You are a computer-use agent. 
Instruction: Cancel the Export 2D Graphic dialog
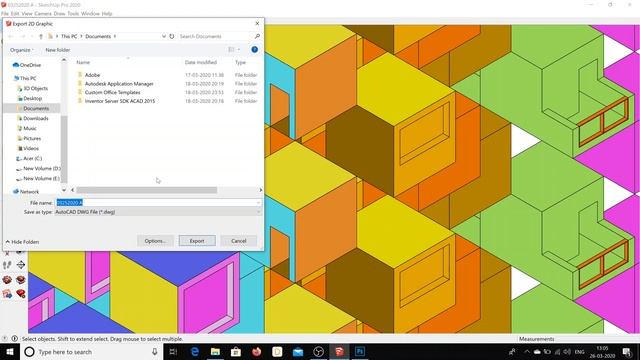(239, 241)
